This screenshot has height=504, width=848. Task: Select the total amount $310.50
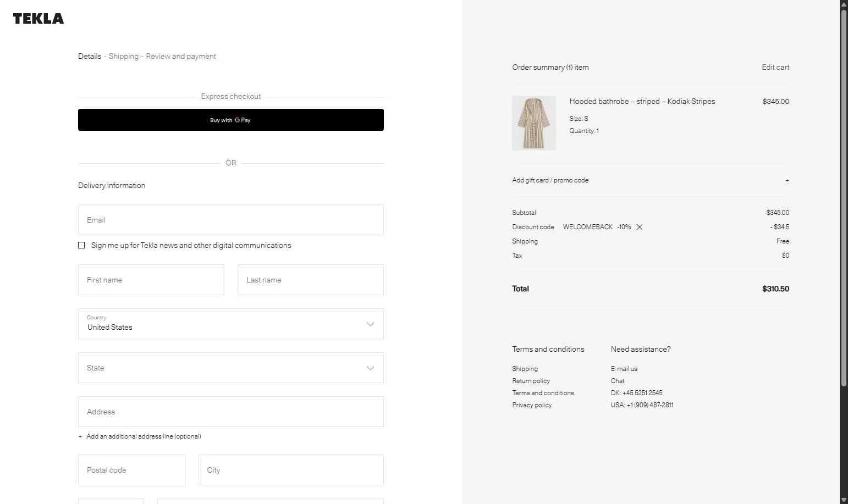775,289
